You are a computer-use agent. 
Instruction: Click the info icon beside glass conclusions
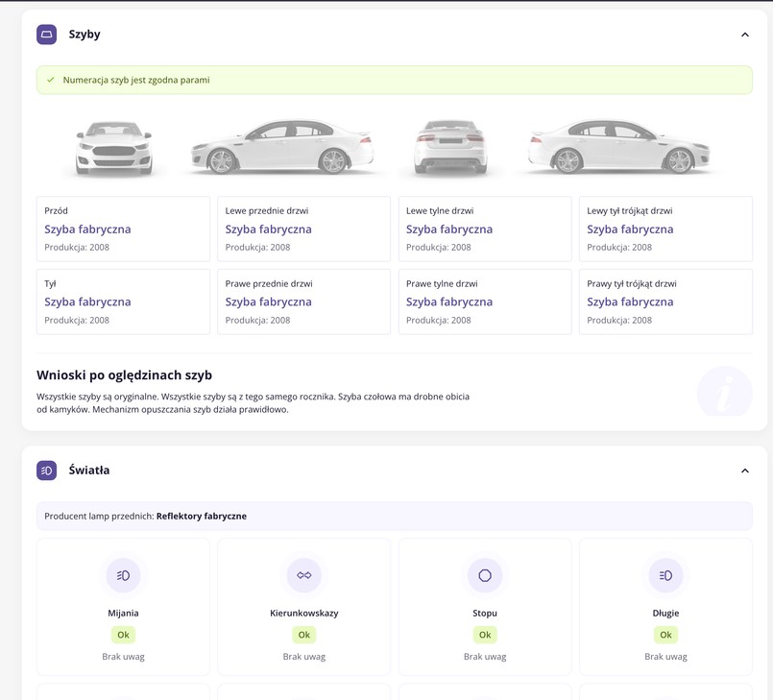pos(724,391)
